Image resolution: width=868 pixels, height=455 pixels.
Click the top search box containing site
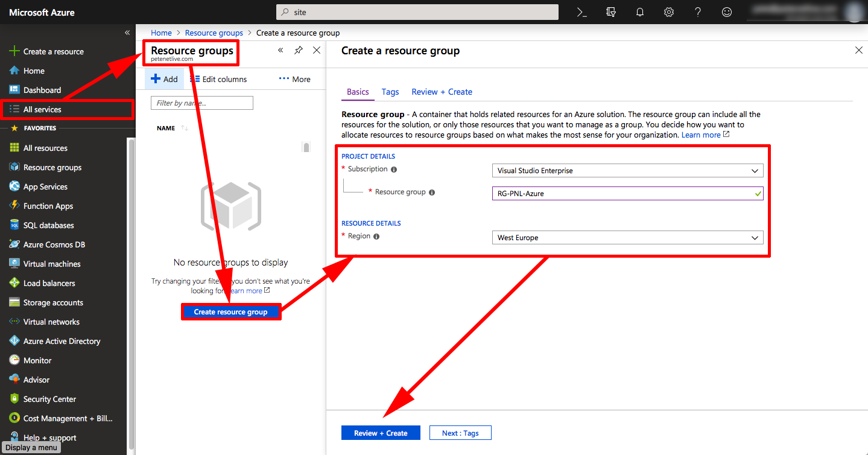417,12
